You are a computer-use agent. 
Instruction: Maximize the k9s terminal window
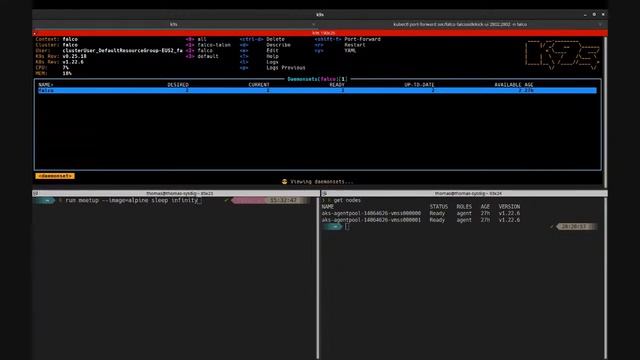[x=594, y=14]
